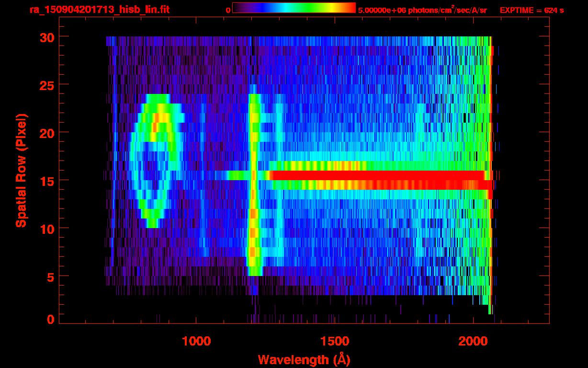Click the 2000 wavelength tick label
Image resolution: width=588 pixels, height=368 pixels.
472,341
